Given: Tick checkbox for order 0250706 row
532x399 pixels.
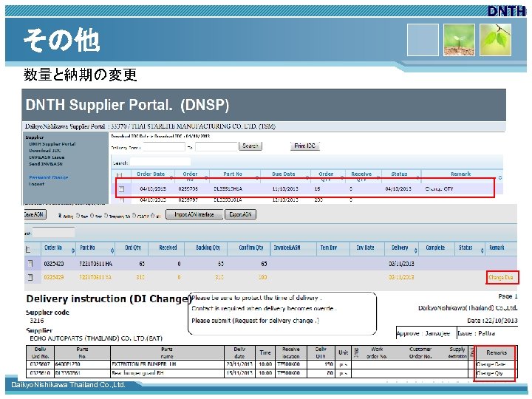Looking at the screenshot, I should tap(121, 189).
